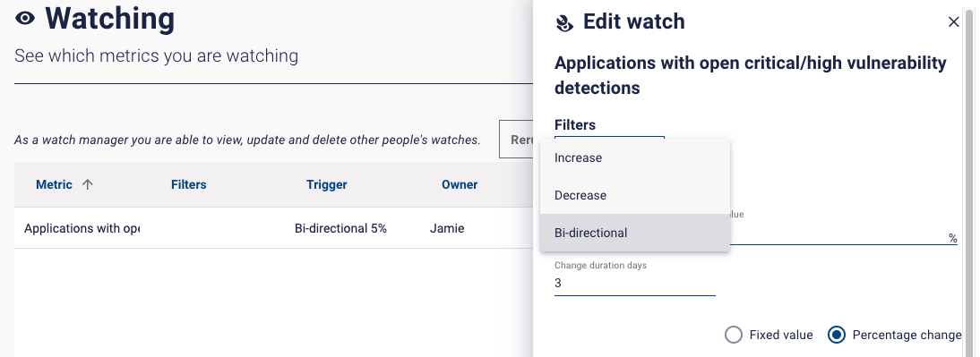
Task: Close the Edit watch panel
Action: [954, 21]
